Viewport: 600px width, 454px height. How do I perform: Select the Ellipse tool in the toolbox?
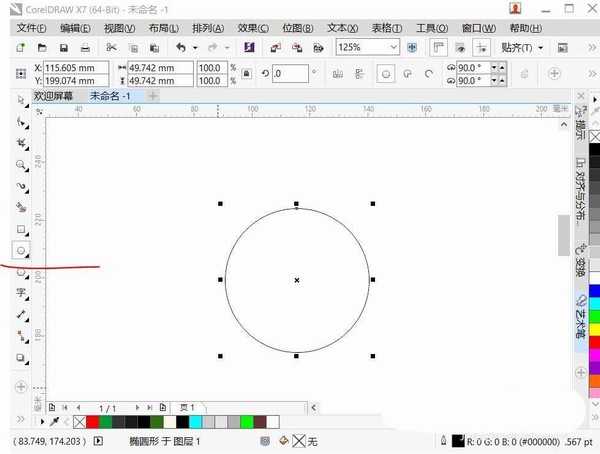point(21,250)
